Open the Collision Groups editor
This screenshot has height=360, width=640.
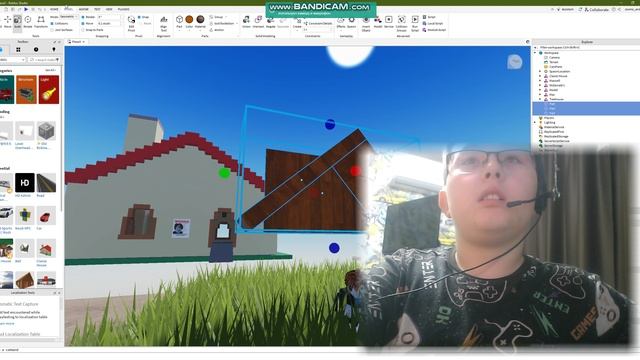(x=402, y=24)
